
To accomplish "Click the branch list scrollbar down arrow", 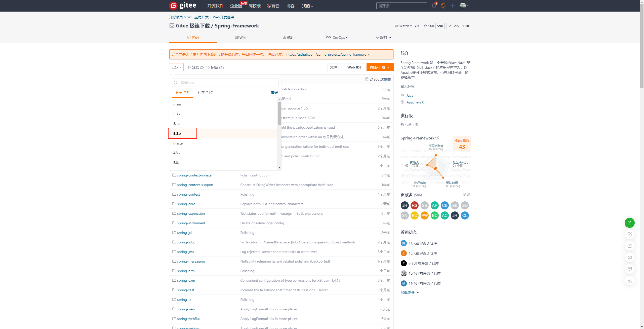I will [279, 168].
